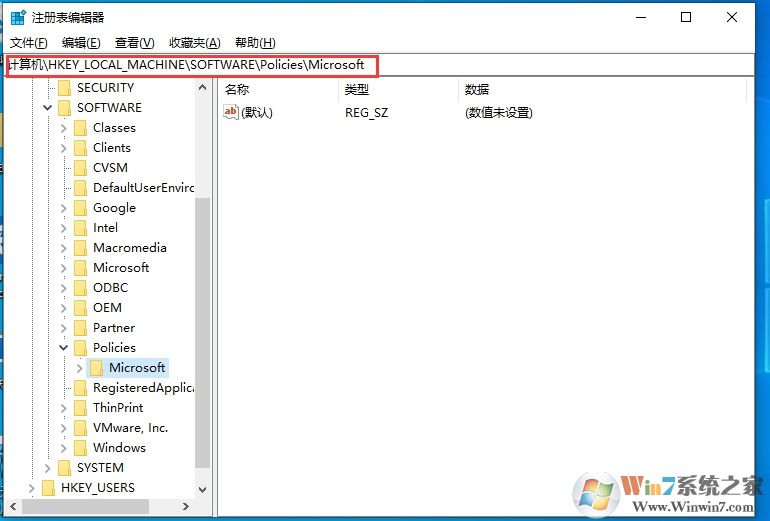Image resolution: width=770 pixels, height=521 pixels.
Task: Expand the selected Microsoft subkey under Policies
Action: 80,368
